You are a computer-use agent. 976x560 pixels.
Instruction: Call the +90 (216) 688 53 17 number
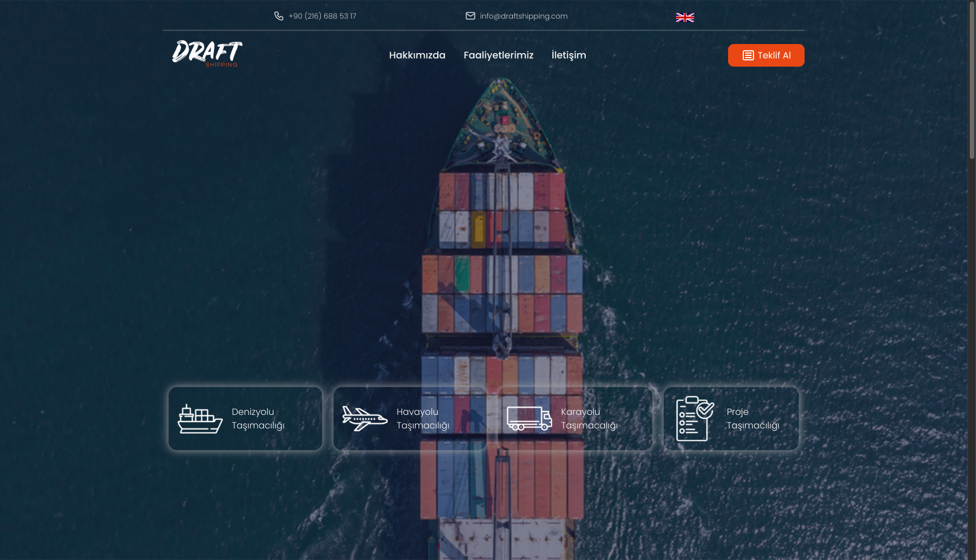click(x=323, y=16)
